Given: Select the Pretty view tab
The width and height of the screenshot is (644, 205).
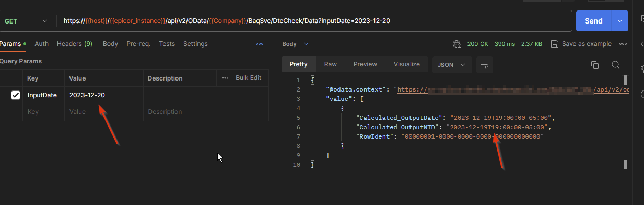Looking at the screenshot, I should pyautogui.click(x=298, y=64).
